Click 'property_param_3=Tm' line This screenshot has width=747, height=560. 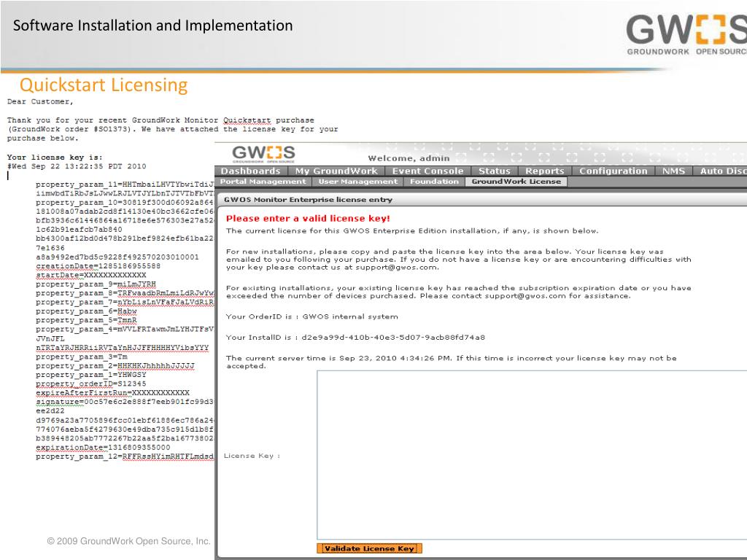(82, 357)
